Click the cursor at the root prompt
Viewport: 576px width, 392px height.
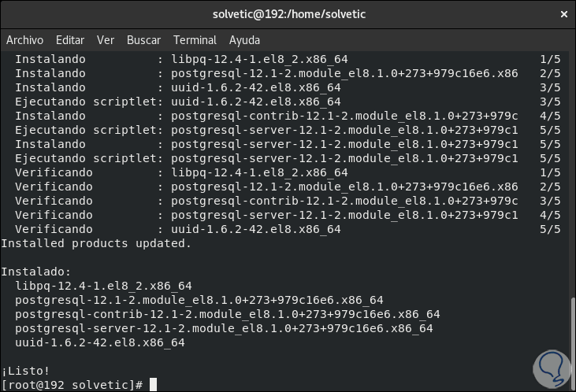pyautogui.click(x=154, y=385)
